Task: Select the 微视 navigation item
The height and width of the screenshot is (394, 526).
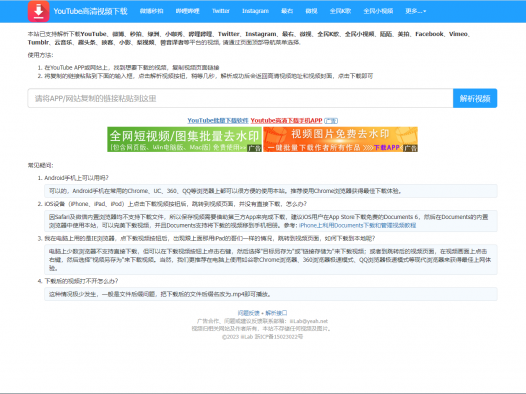Action: click(311, 11)
